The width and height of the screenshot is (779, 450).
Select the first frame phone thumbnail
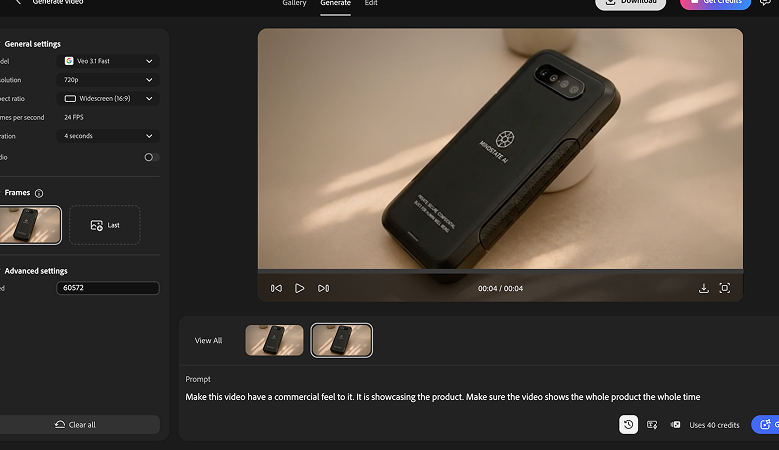click(x=30, y=225)
